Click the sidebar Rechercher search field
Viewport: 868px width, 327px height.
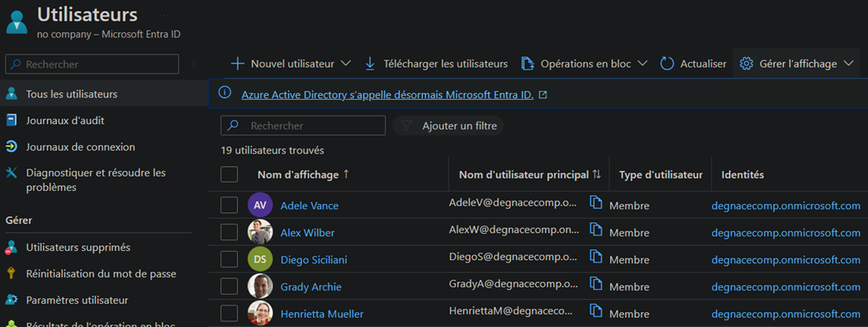(x=92, y=64)
